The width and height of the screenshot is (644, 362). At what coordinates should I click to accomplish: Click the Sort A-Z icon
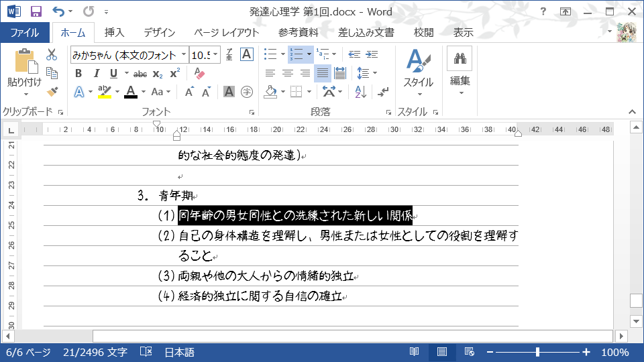[x=361, y=91]
